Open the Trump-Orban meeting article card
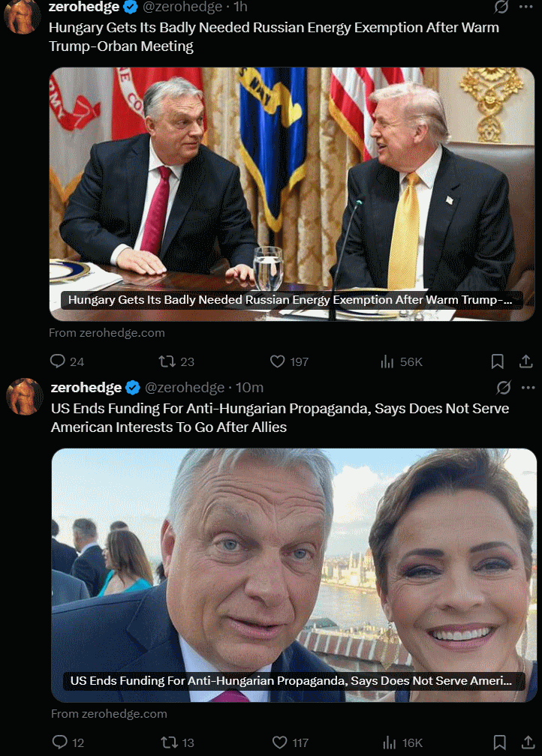 pyautogui.click(x=292, y=194)
